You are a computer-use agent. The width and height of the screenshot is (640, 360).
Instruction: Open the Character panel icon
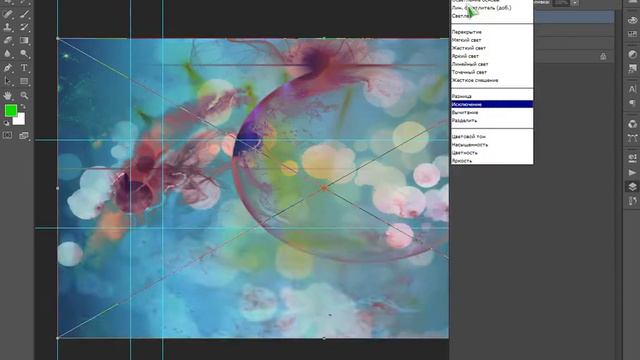tap(632, 89)
